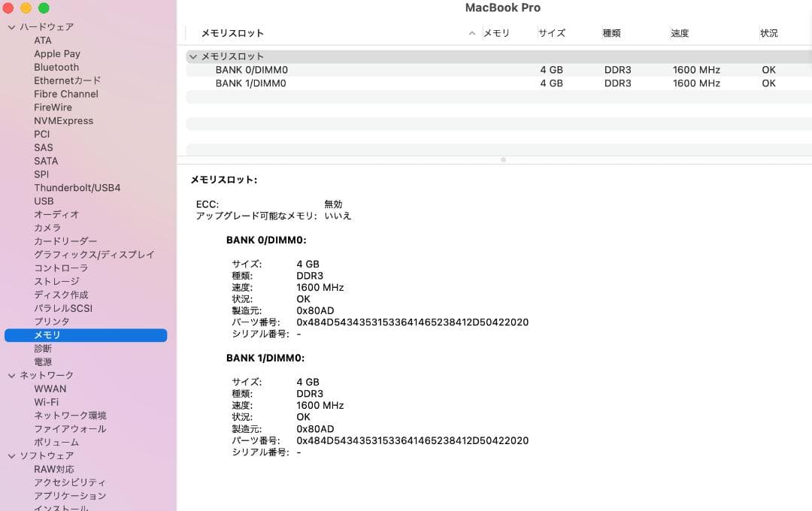Select the BANK 1/DIMM0 row
Image resolution: width=812 pixels, height=511 pixels.
(376, 83)
